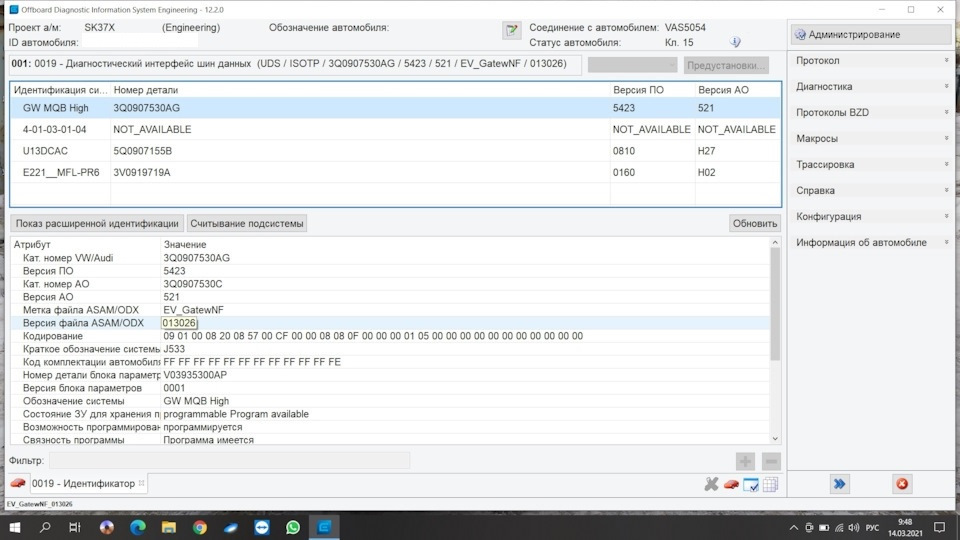Close the 0019 - Идентификатор tab
Image resolution: width=960 pixels, height=540 pixels.
(141, 483)
